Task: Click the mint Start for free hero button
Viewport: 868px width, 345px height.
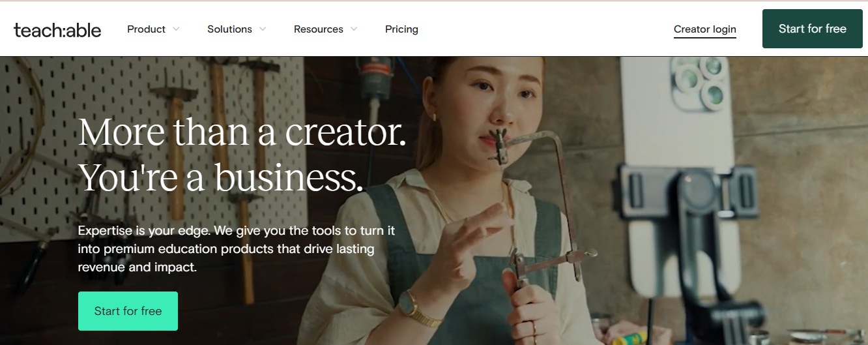Action: [128, 311]
